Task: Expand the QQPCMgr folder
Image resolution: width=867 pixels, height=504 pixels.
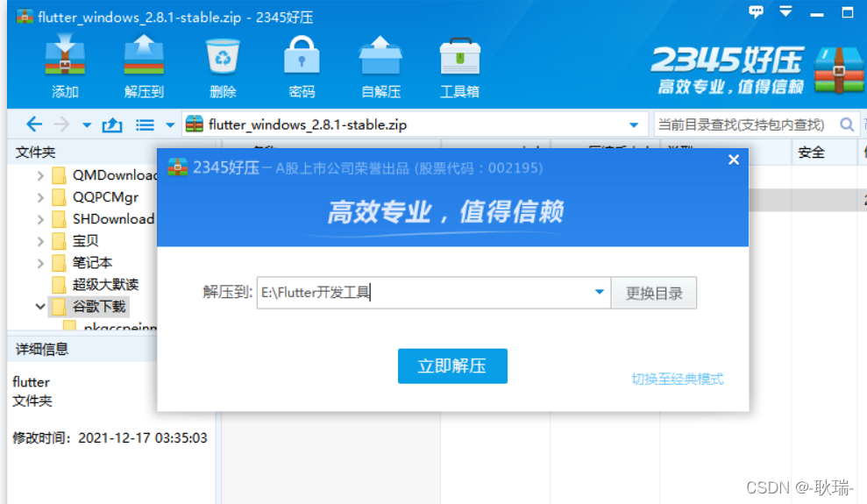Action: coord(39,197)
